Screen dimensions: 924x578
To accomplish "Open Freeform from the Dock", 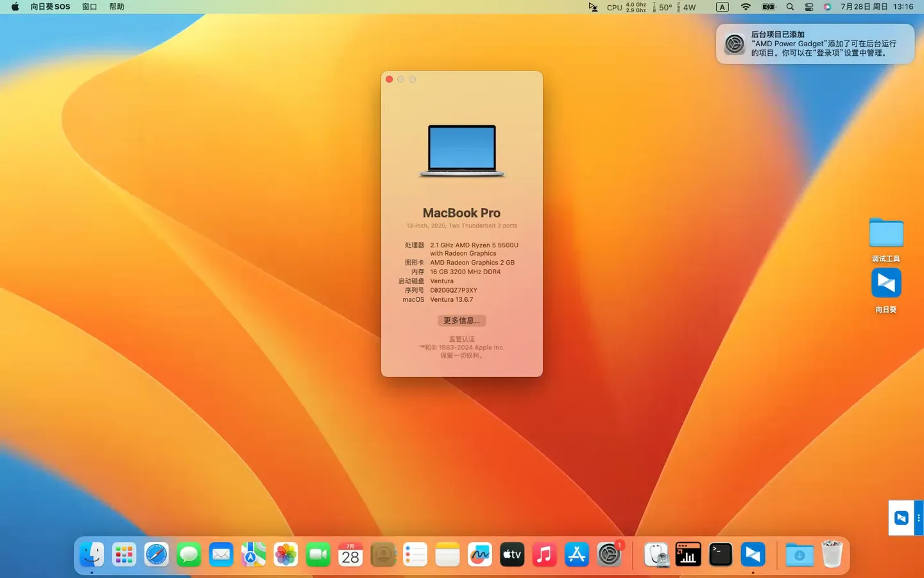I will [480, 554].
